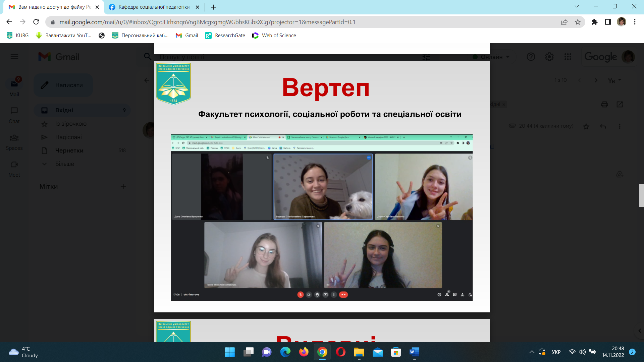
Task: Open ResearchGate bookmark
Action: click(x=225, y=36)
